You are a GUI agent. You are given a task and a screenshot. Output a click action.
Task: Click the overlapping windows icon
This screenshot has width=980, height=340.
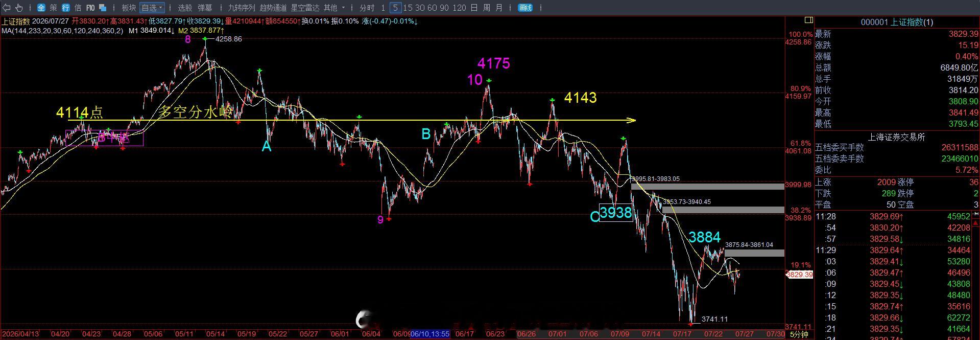click(x=103, y=8)
